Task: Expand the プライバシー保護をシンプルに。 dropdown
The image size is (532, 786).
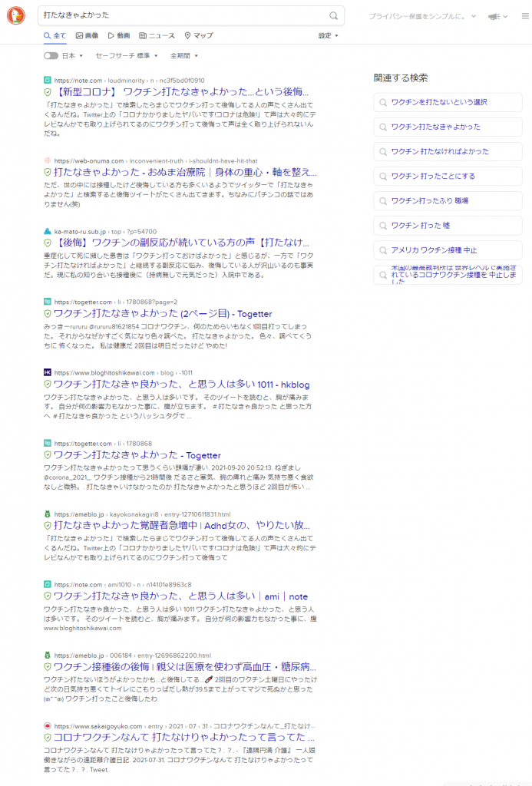Action: 422,15
